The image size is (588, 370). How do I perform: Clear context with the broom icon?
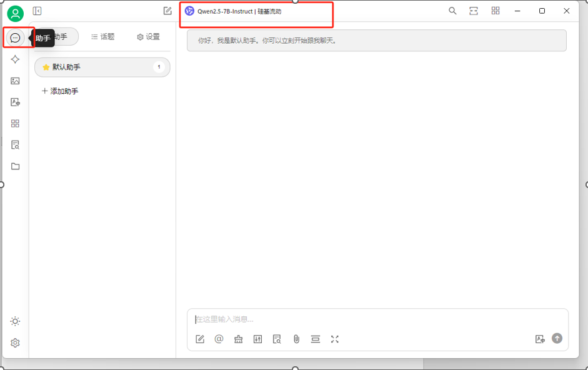click(238, 339)
